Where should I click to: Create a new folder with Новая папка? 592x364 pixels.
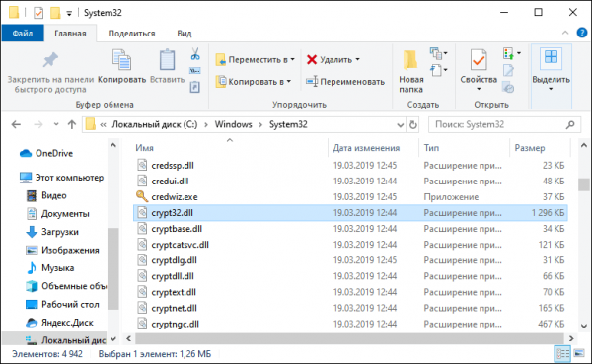[411, 72]
